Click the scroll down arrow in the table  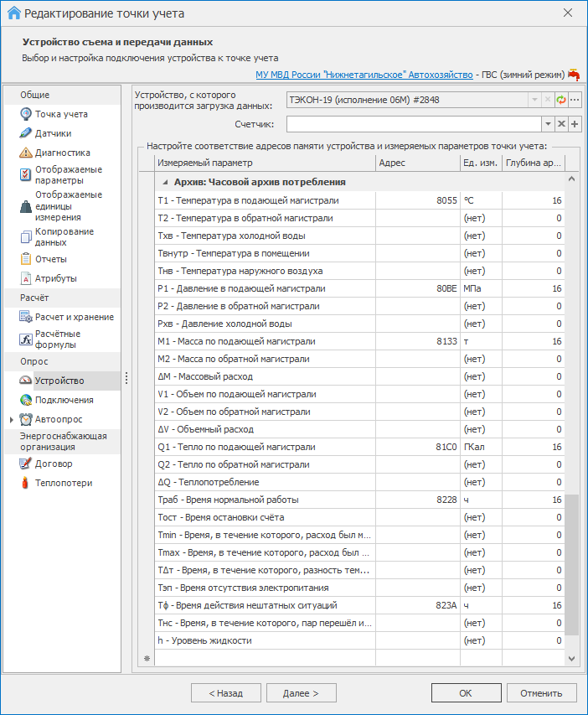coord(571,659)
